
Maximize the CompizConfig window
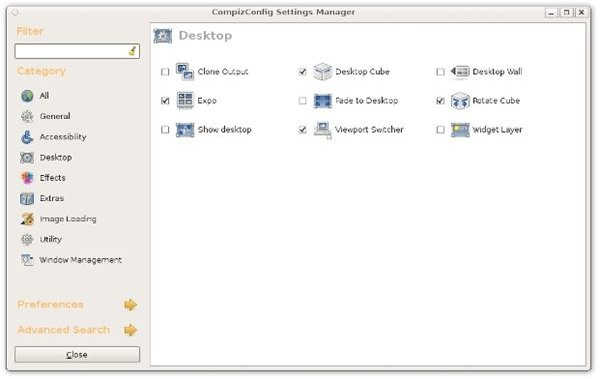(x=566, y=13)
